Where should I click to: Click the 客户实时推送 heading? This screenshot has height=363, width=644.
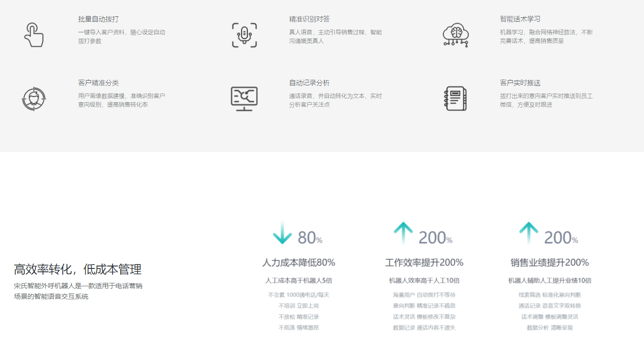click(520, 83)
